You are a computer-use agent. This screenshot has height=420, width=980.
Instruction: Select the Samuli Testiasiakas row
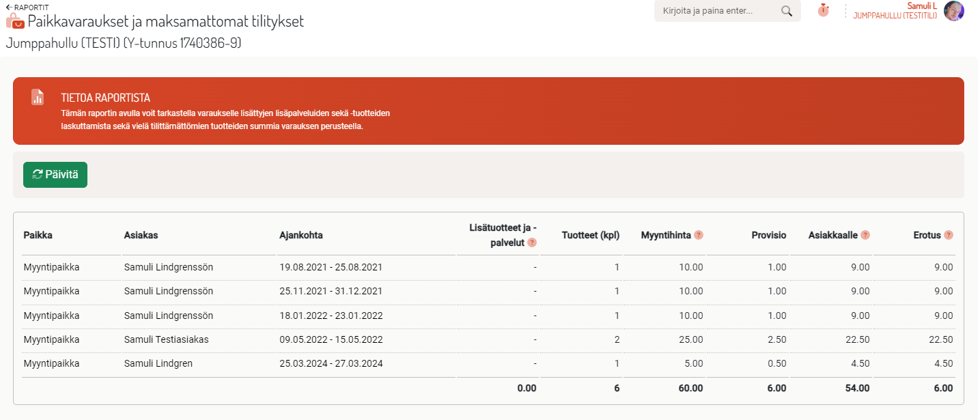[x=167, y=339]
